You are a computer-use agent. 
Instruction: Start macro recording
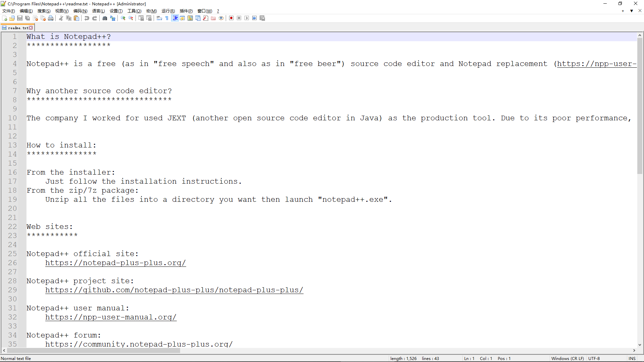[x=231, y=18]
